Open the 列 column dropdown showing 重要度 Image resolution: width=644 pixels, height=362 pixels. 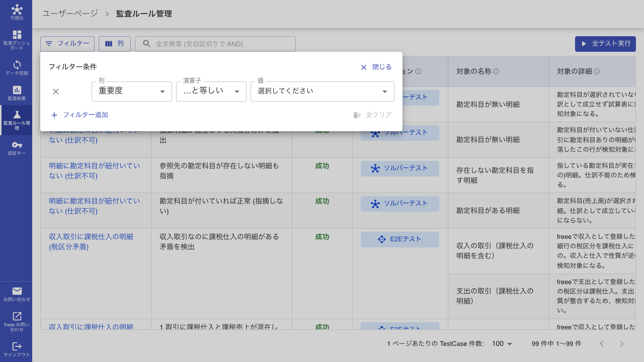tap(132, 92)
